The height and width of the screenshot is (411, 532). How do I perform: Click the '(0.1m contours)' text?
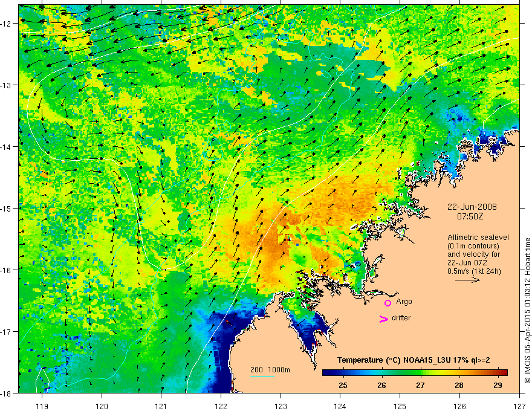(x=473, y=246)
